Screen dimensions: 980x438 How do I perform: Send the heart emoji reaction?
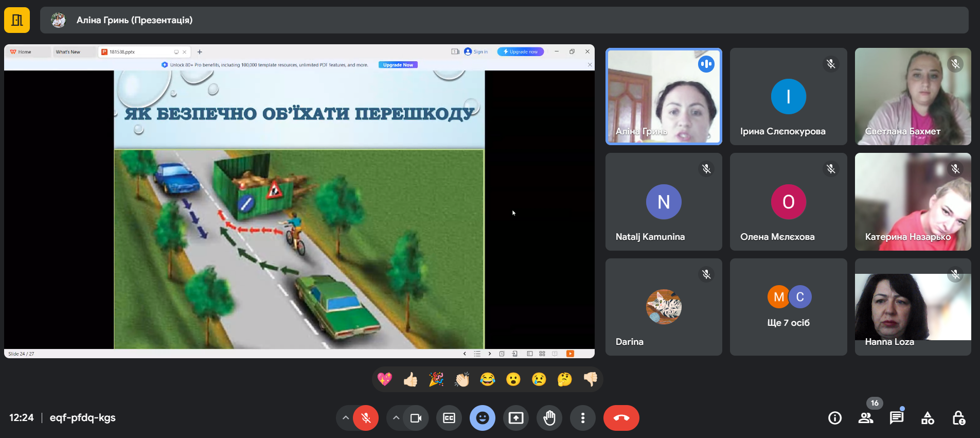(385, 380)
